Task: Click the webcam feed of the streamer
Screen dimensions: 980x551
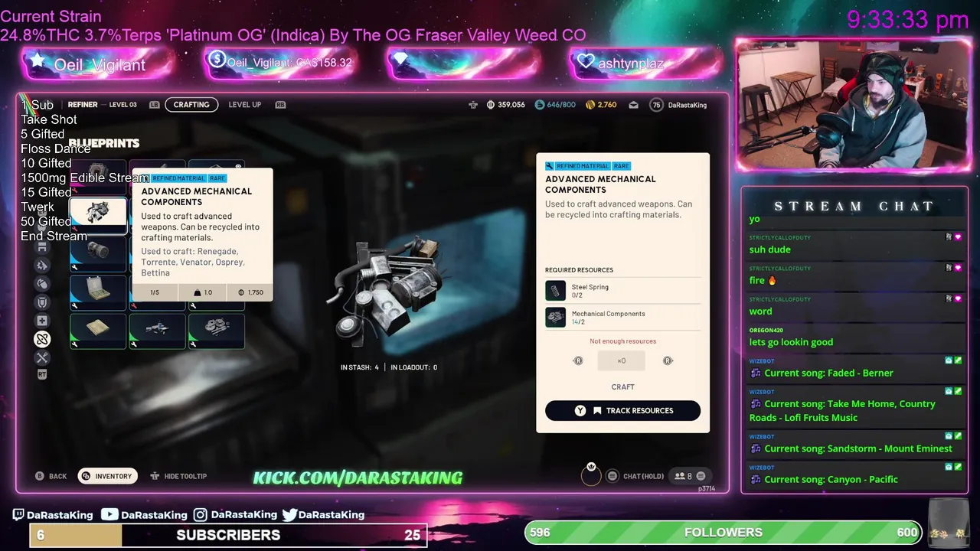Action: pos(852,104)
